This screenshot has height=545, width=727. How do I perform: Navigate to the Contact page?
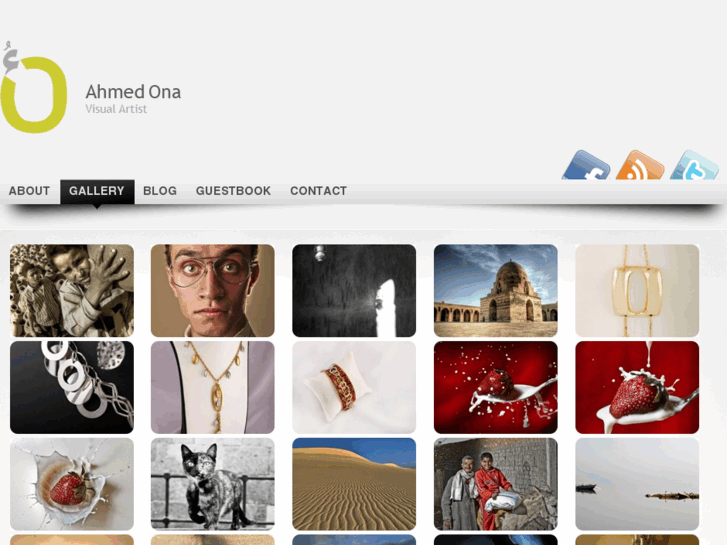tap(319, 191)
